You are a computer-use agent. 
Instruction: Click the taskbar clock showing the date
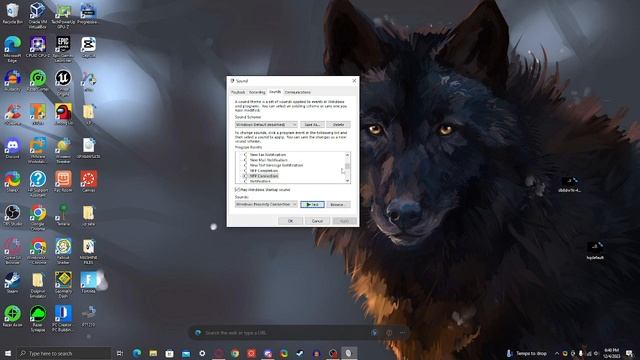[611, 353]
